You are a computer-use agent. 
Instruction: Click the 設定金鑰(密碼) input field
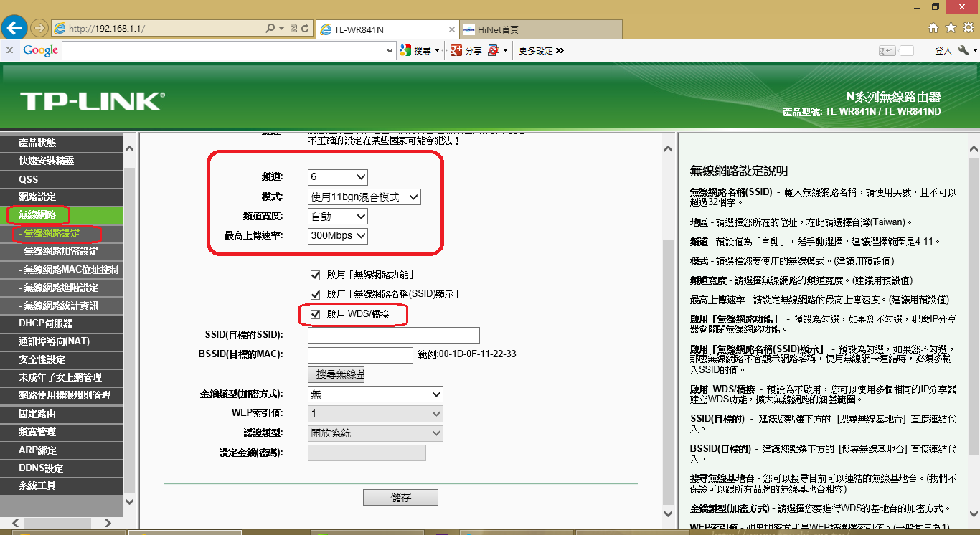click(367, 453)
